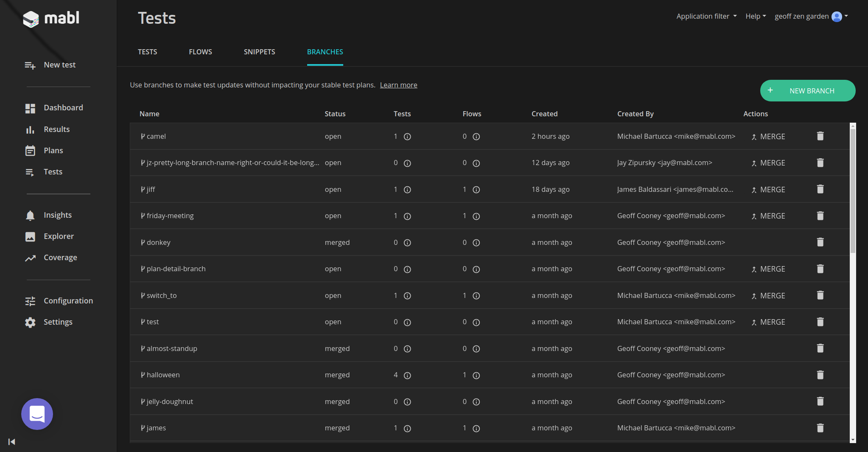Merge the switch_to branch
This screenshot has height=452, width=868.
click(x=768, y=296)
